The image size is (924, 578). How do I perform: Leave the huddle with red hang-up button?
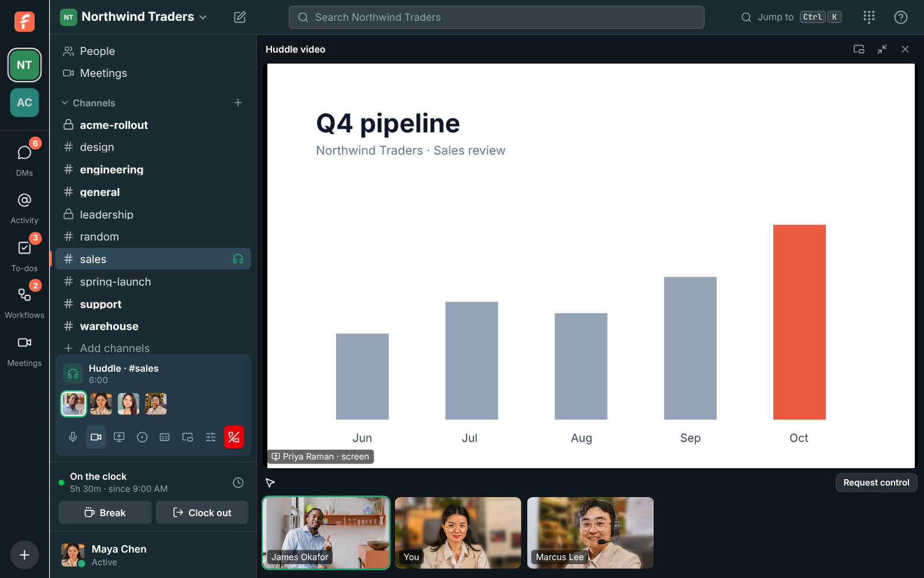pyautogui.click(x=234, y=437)
